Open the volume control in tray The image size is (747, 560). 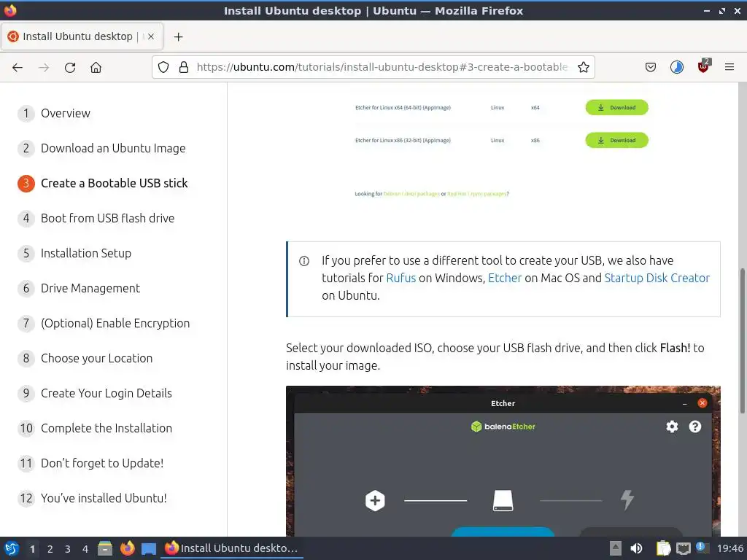point(636,548)
